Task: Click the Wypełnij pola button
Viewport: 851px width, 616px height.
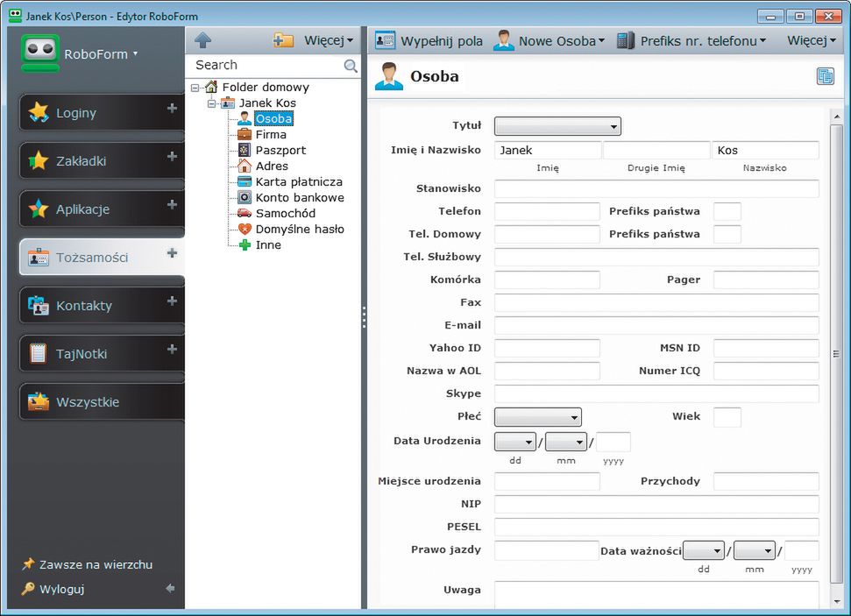Action: [x=429, y=40]
